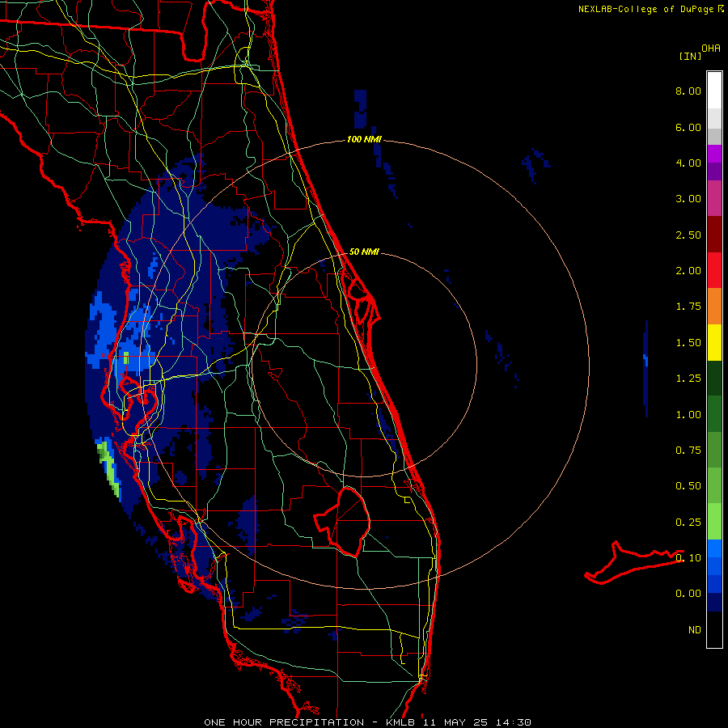Image resolution: width=728 pixels, height=728 pixels.
Task: Click the '100 NMI' range ring label
Action: click(364, 139)
